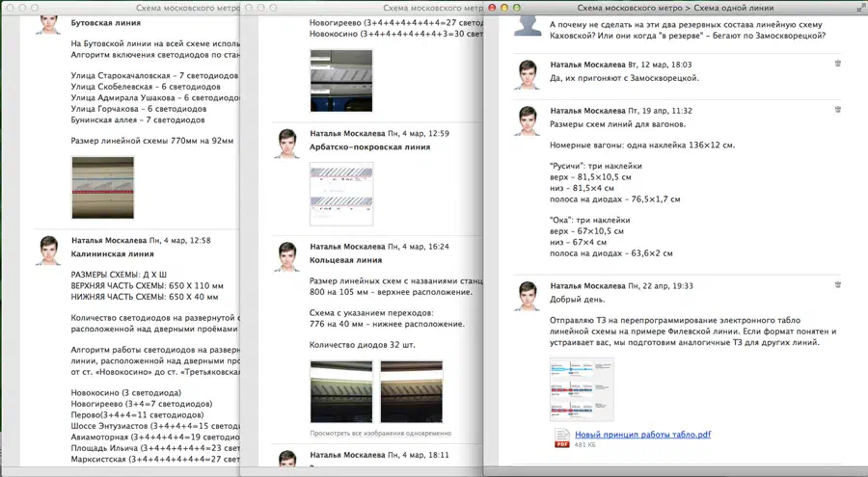Open the Бутовская линия scheme photo thumbnail
868x477 pixels.
point(103,188)
